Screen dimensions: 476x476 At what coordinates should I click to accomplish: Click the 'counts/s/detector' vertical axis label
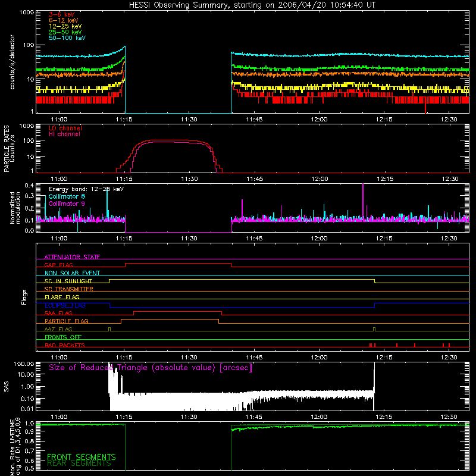(x=12, y=62)
